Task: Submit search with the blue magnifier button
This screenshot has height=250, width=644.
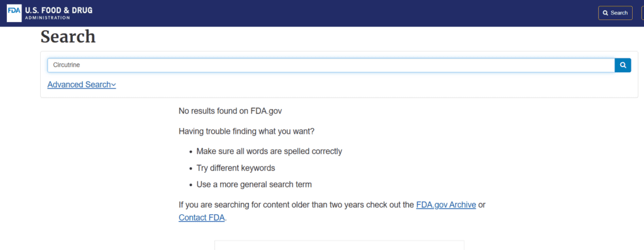Action: (623, 65)
